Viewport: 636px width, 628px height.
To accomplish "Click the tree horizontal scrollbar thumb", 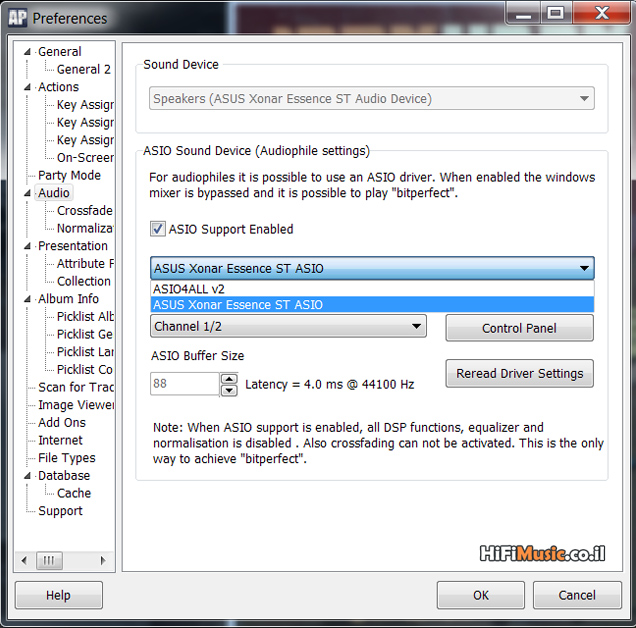I will tap(49, 561).
